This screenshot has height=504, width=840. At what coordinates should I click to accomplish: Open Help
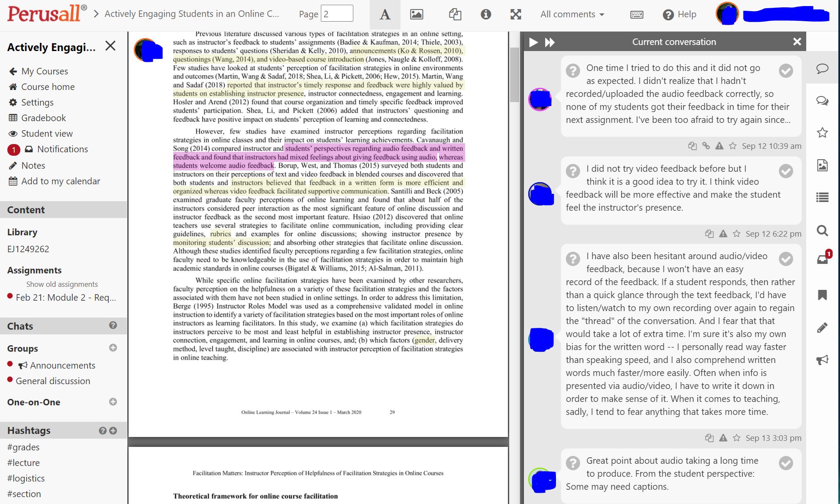tap(679, 14)
